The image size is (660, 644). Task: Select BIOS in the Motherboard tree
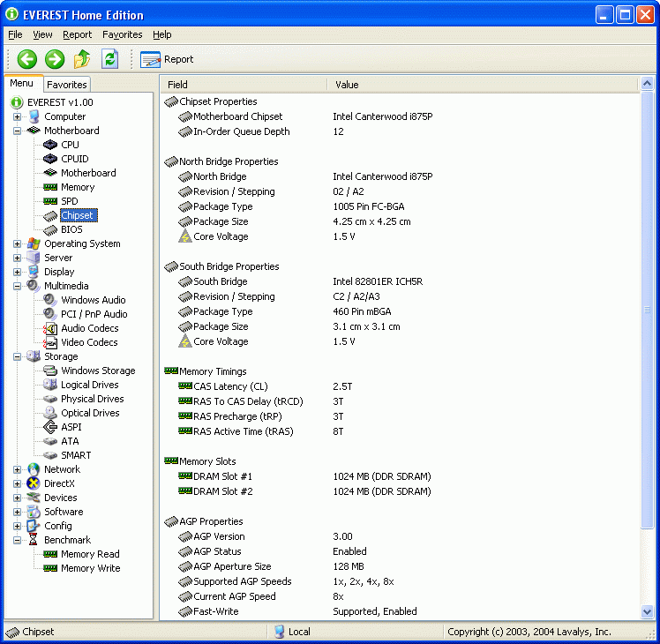(71, 229)
